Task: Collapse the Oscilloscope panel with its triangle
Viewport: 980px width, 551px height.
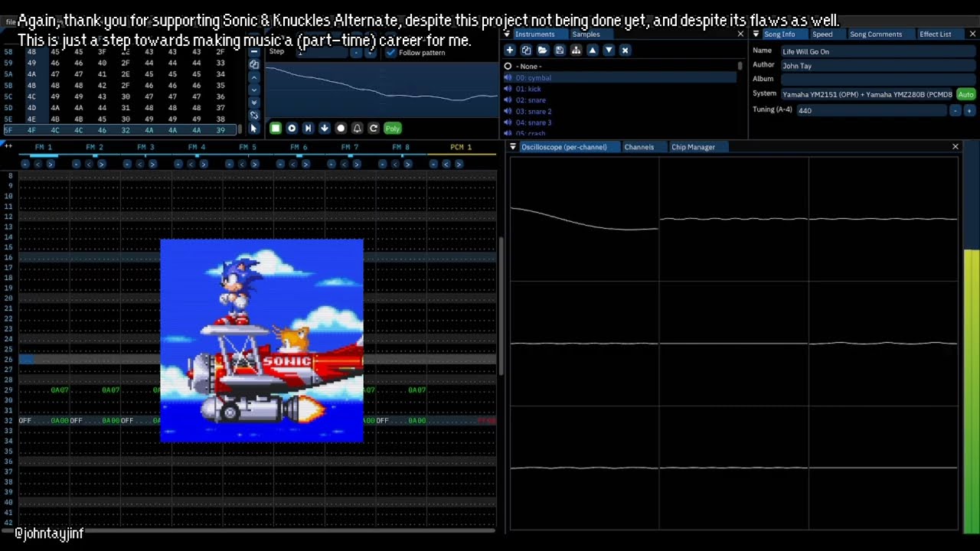Action: click(x=513, y=147)
